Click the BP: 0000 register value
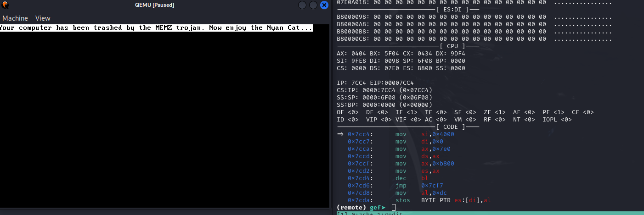 (451, 61)
